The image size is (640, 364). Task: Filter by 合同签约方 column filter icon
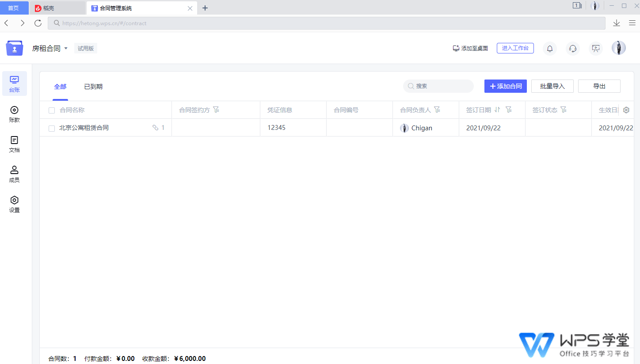click(x=216, y=110)
